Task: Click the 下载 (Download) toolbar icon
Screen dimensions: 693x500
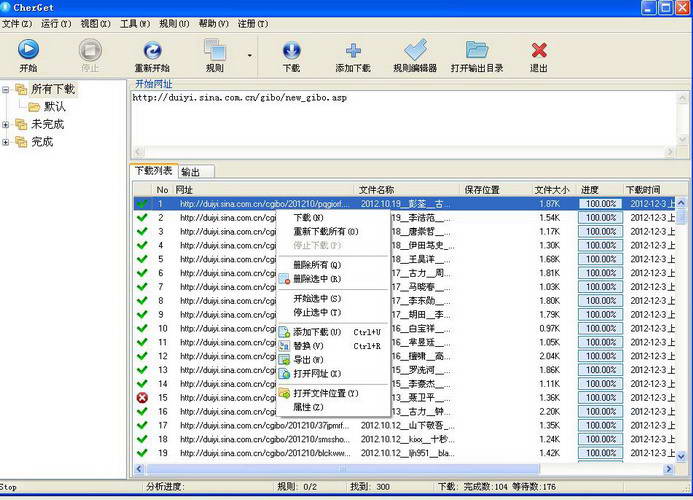Action: (x=291, y=50)
